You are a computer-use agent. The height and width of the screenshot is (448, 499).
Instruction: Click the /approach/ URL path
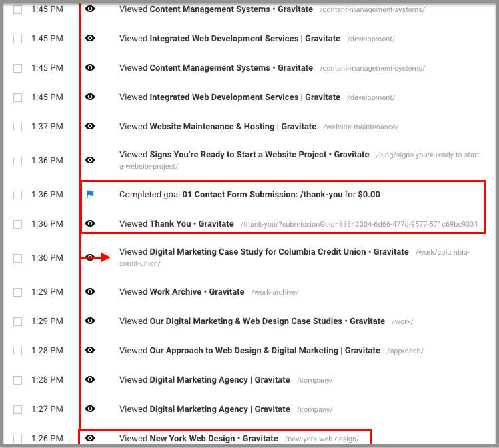[405, 351]
